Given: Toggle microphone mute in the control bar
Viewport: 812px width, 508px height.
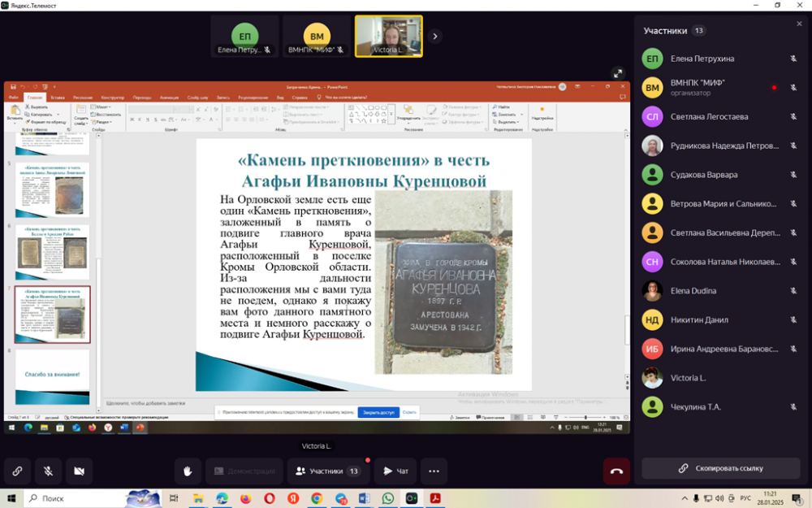Looking at the screenshot, I should click(48, 471).
